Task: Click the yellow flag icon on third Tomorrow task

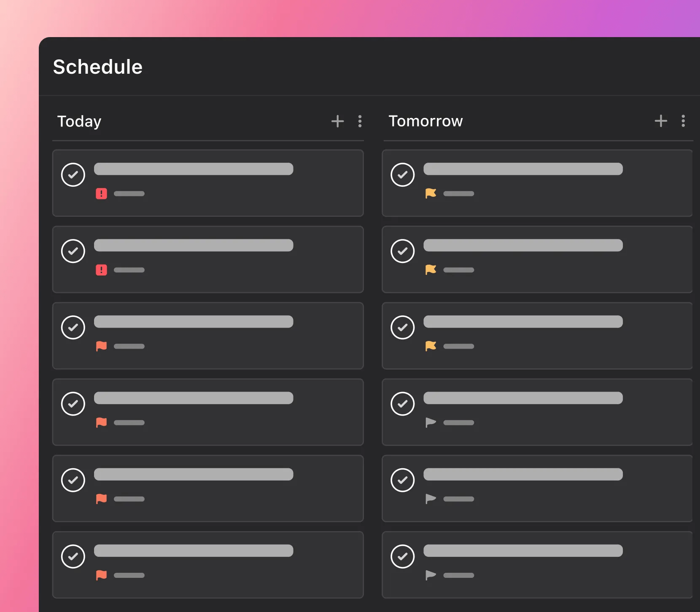Action: click(x=431, y=346)
